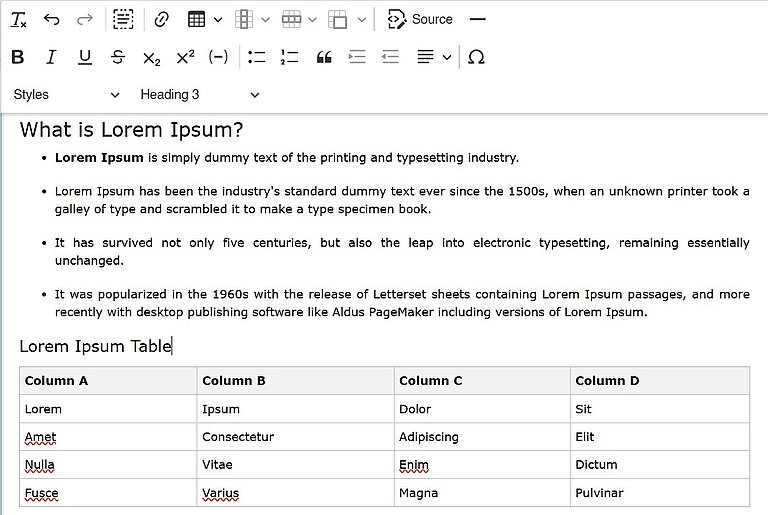Click the Remove Format icon
This screenshot has width=768, height=515.
pyautogui.click(x=18, y=19)
